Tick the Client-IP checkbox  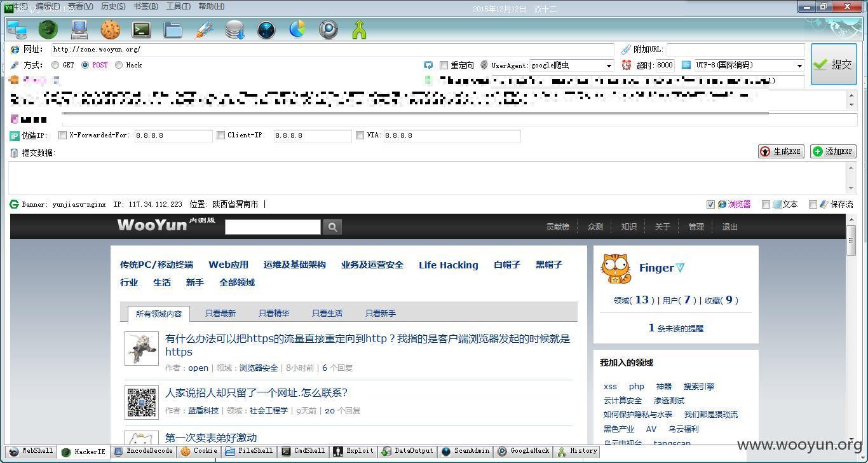click(x=220, y=135)
